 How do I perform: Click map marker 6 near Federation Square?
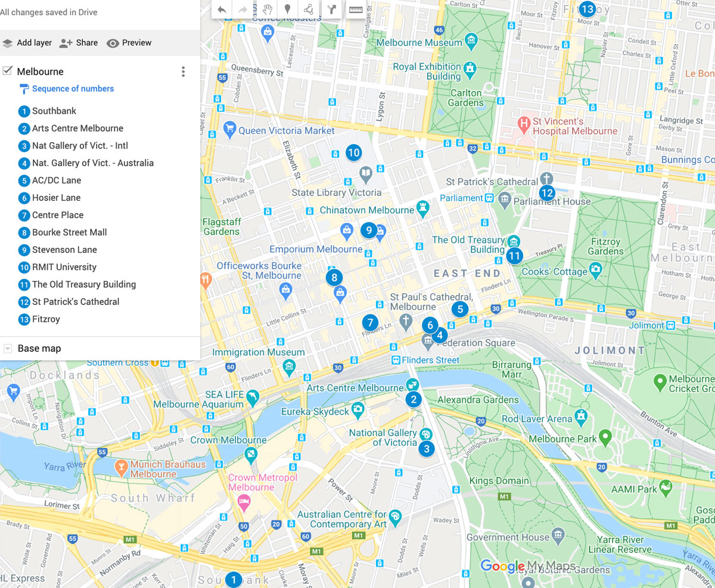(430, 325)
